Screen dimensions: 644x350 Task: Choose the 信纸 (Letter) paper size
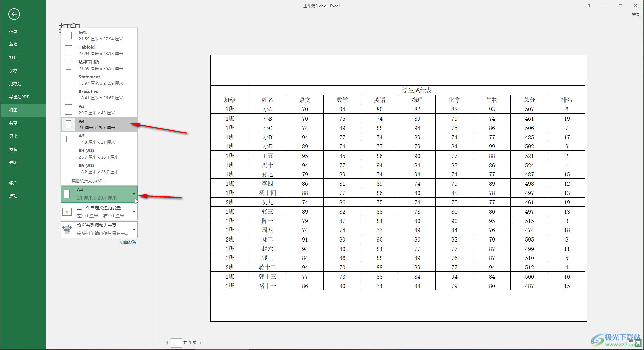99,36
